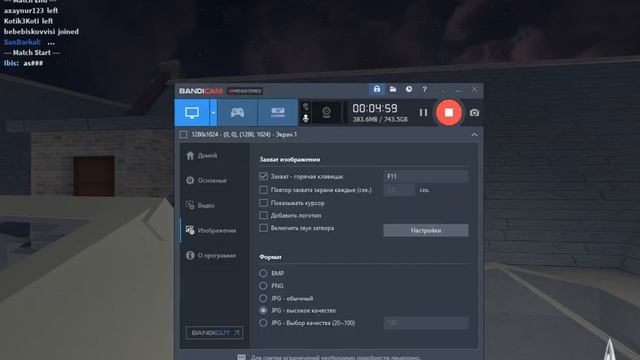Select screen recording mode monitor icon
Screen dimensions: 640x360
pos(192,113)
